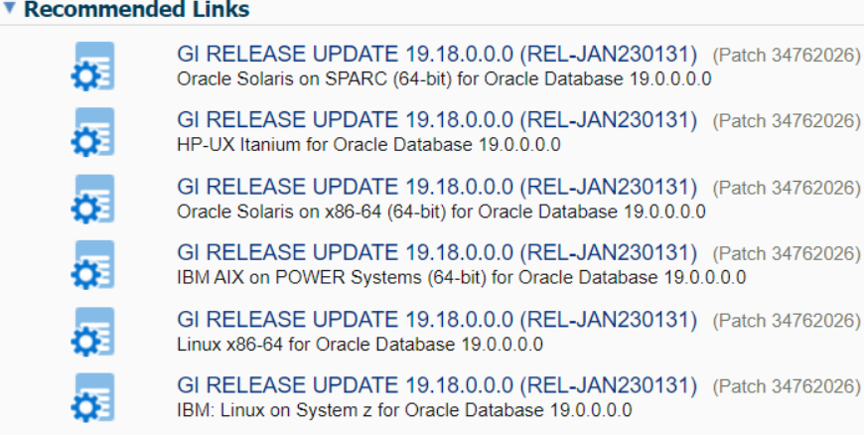868x437 pixels.
Task: Open GI Release Update link for IBM AIX POWER
Action: tap(437, 252)
